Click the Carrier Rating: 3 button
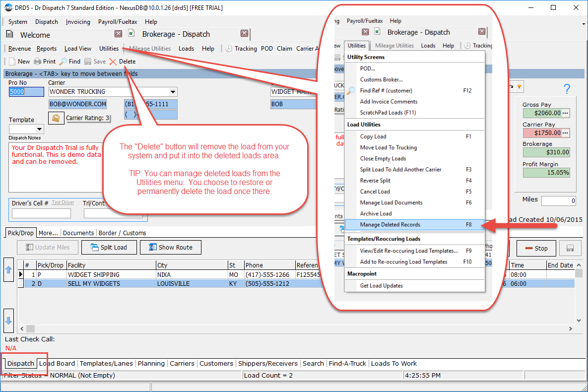Screen dimensions: 588x392 88,118
